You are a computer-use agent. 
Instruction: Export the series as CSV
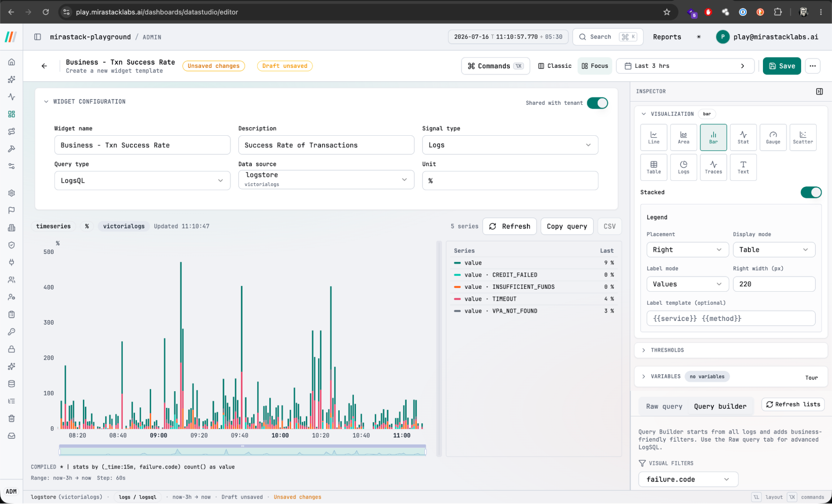[609, 226]
